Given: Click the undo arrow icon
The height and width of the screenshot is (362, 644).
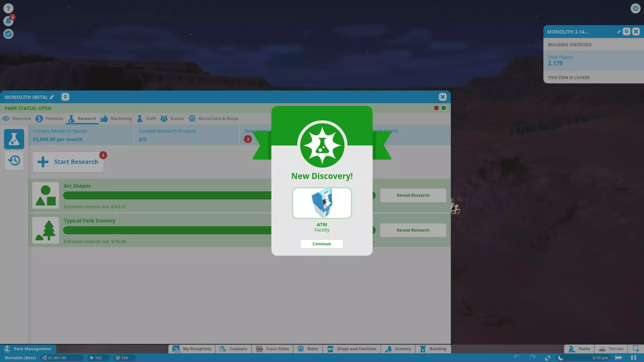Looking at the screenshot, I should click(x=517, y=358).
